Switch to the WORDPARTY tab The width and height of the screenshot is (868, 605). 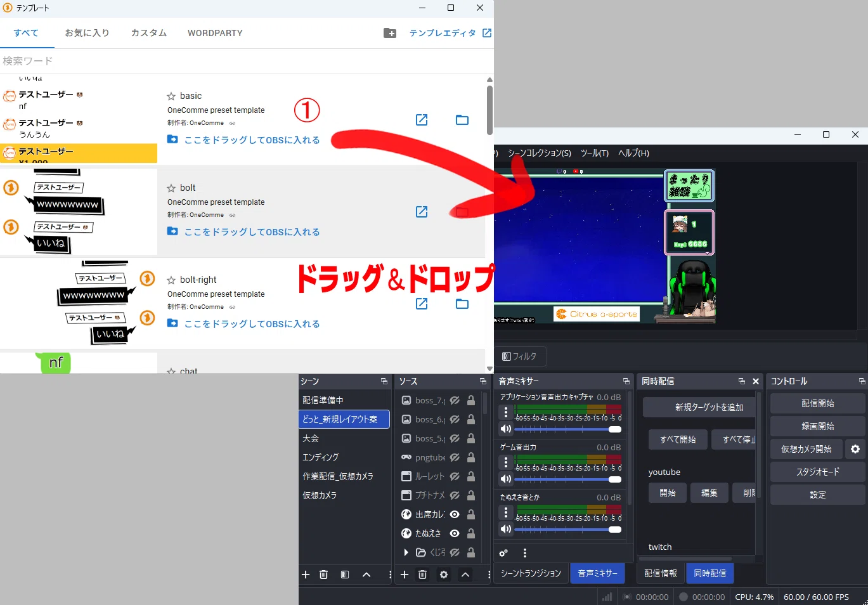[215, 33]
